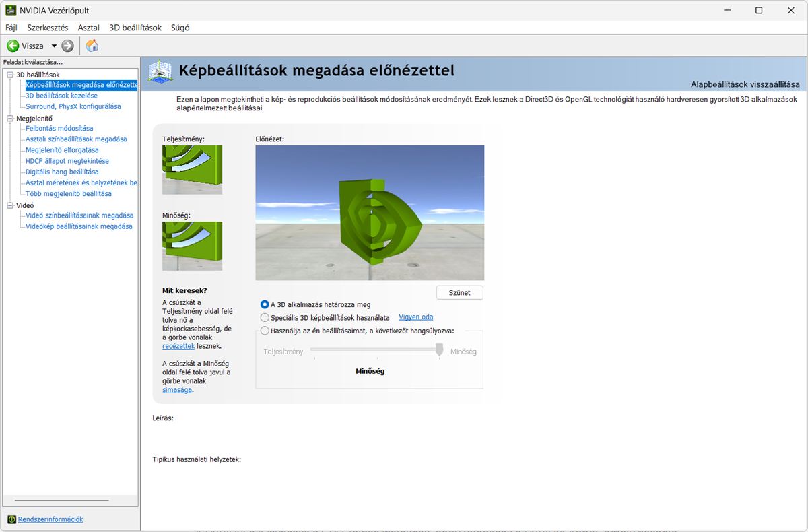Screen dimensions: 808x532
Task: Collapse the Megjelenítő tree node
Action: (x=10, y=119)
